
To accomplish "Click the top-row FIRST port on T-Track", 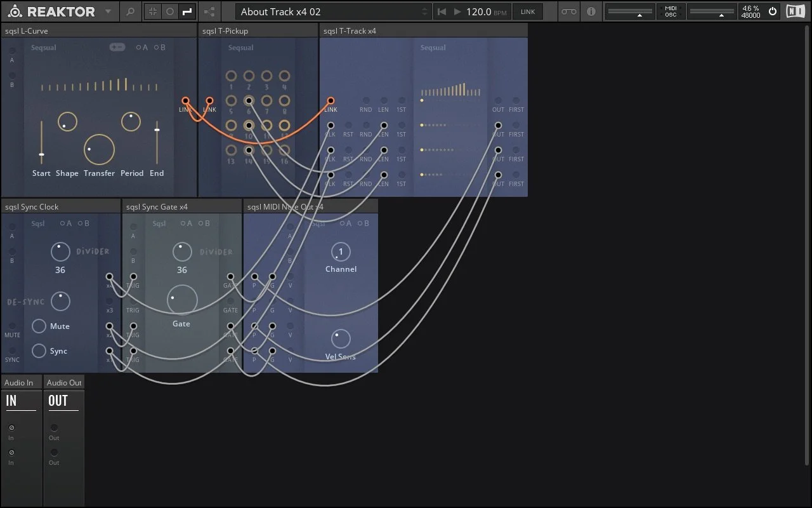I will (x=516, y=100).
